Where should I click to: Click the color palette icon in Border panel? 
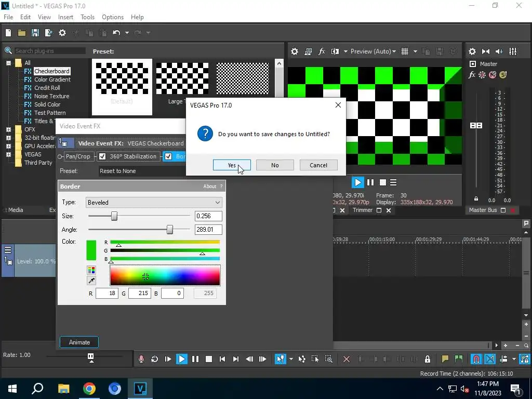click(91, 270)
